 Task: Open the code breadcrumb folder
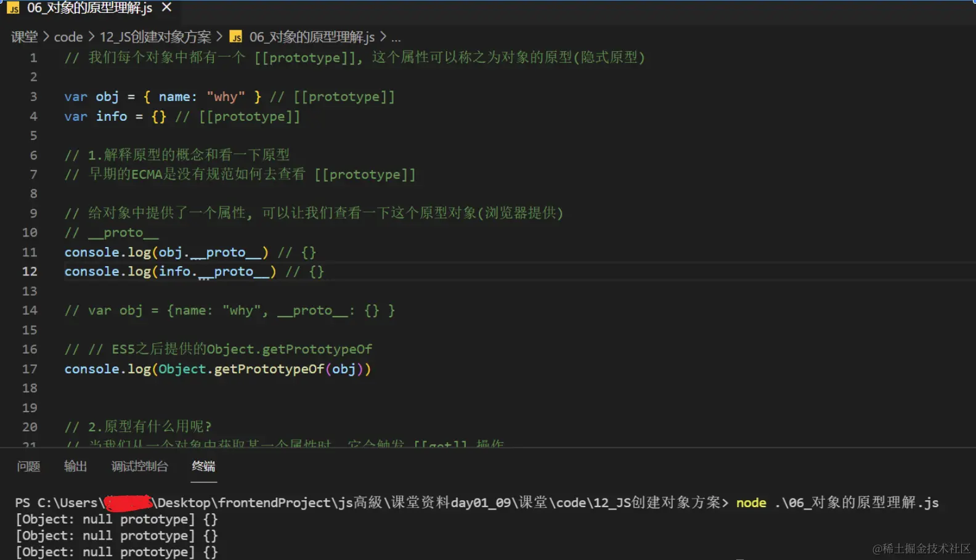pyautogui.click(x=68, y=37)
